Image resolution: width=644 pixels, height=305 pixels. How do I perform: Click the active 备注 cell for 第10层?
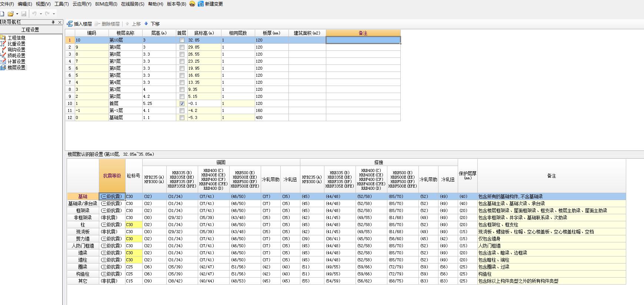(x=363, y=40)
